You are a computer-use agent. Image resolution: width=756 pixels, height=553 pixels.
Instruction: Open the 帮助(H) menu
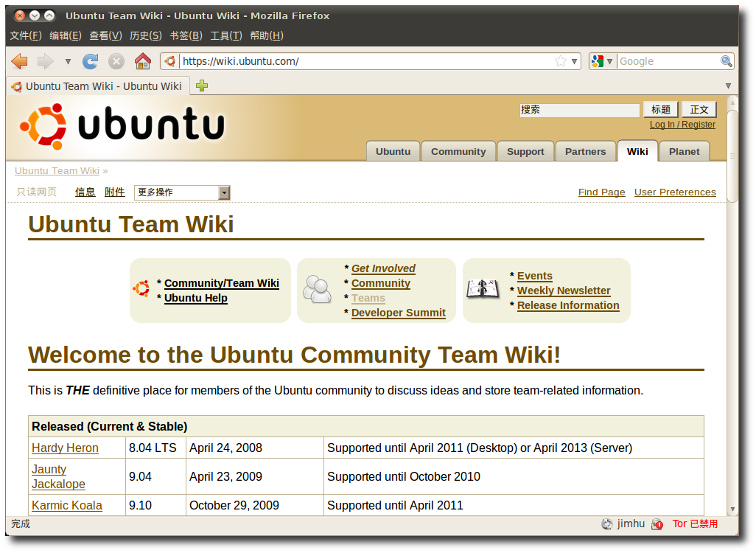click(267, 35)
